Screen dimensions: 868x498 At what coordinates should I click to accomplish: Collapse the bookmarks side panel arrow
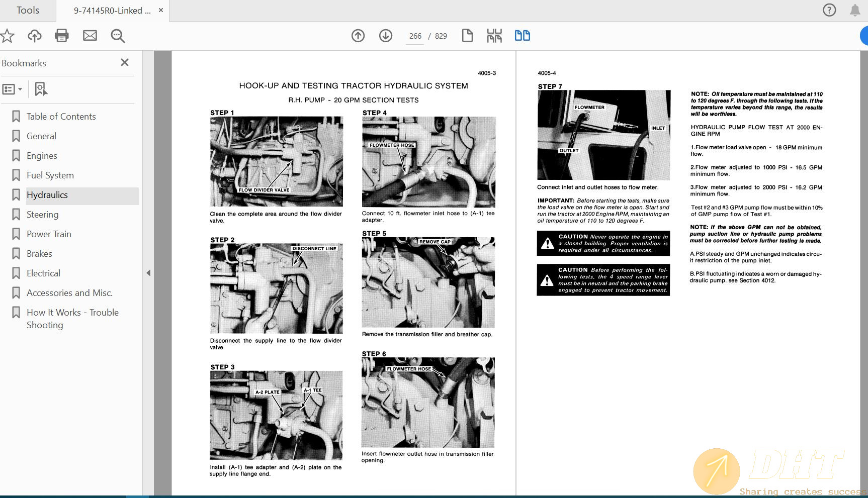pyautogui.click(x=148, y=273)
